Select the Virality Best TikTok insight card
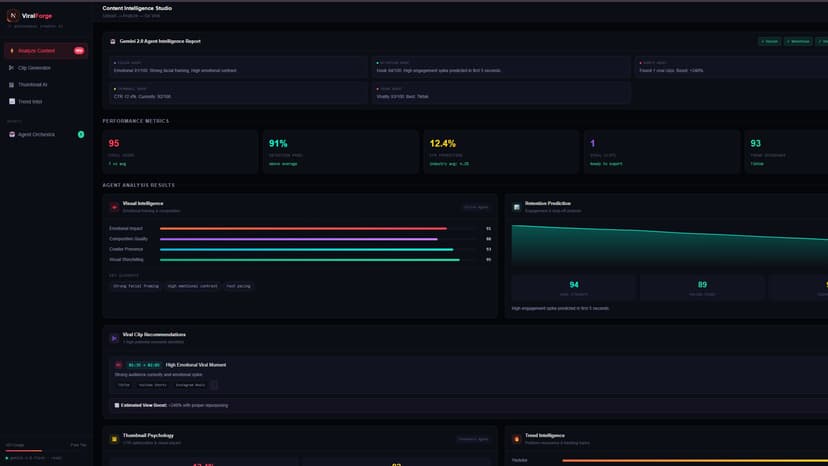This screenshot has width=828, height=466. [x=501, y=93]
